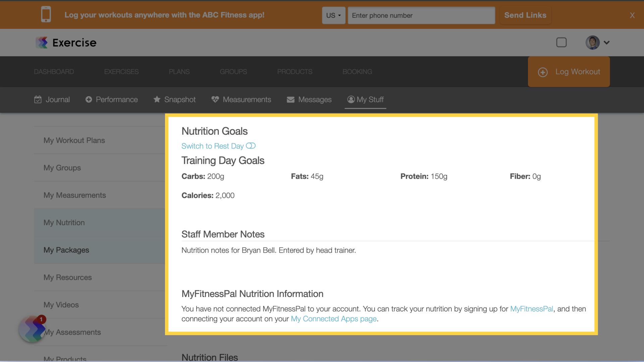The image size is (644, 362).
Task: Click the user profile dropdown arrow
Action: 606,43
